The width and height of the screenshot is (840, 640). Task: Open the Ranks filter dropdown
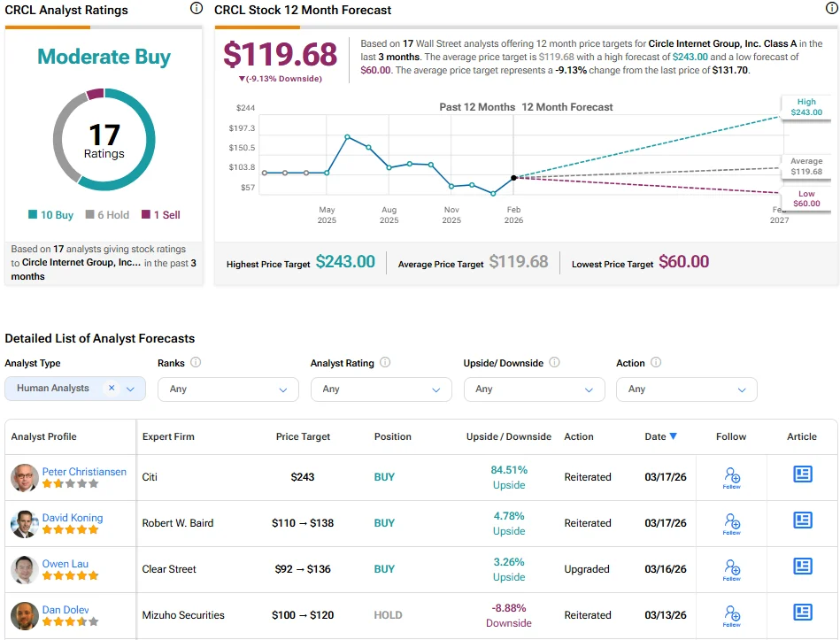point(227,389)
